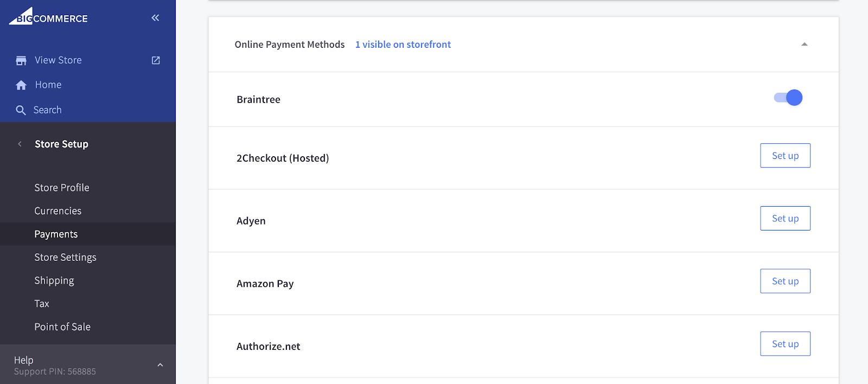Expand the Help support panel chevron
This screenshot has width=868, height=384.
tap(160, 365)
